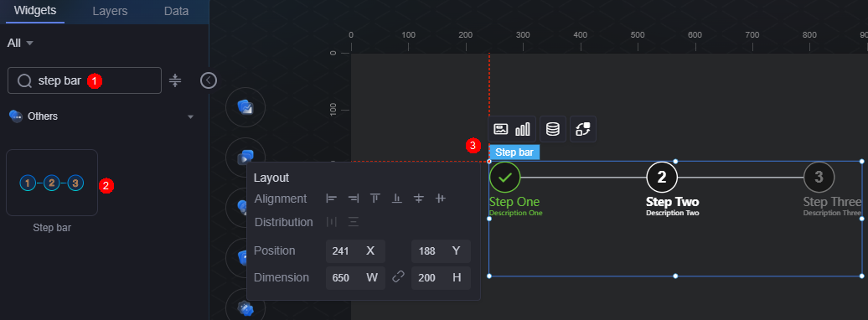Click the align left icon
Image resolution: width=868 pixels, height=320 pixels.
point(332,199)
